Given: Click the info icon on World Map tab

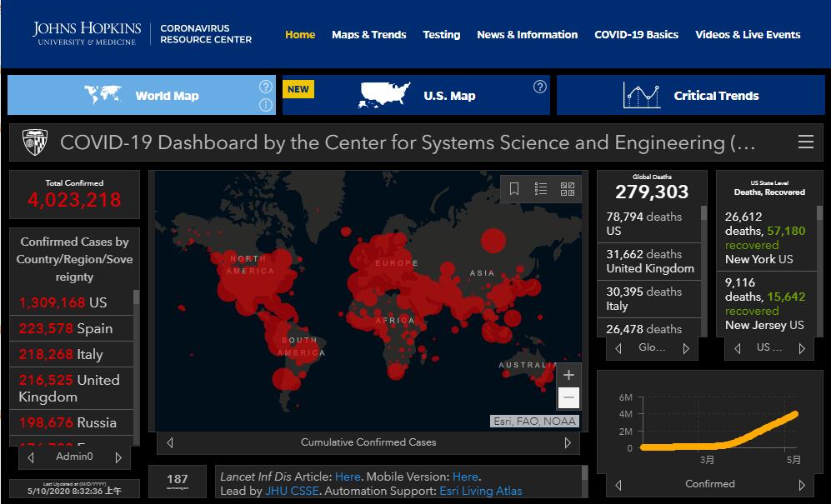Looking at the screenshot, I should coord(265,105).
